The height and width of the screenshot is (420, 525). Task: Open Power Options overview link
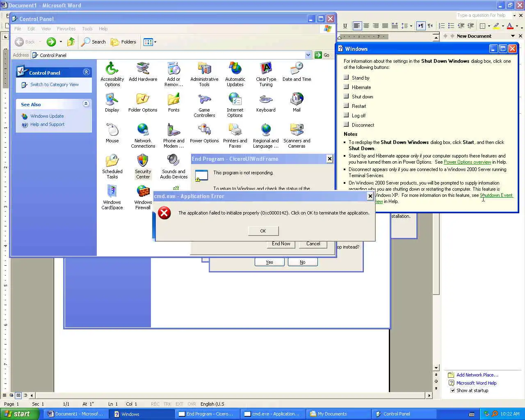click(467, 162)
